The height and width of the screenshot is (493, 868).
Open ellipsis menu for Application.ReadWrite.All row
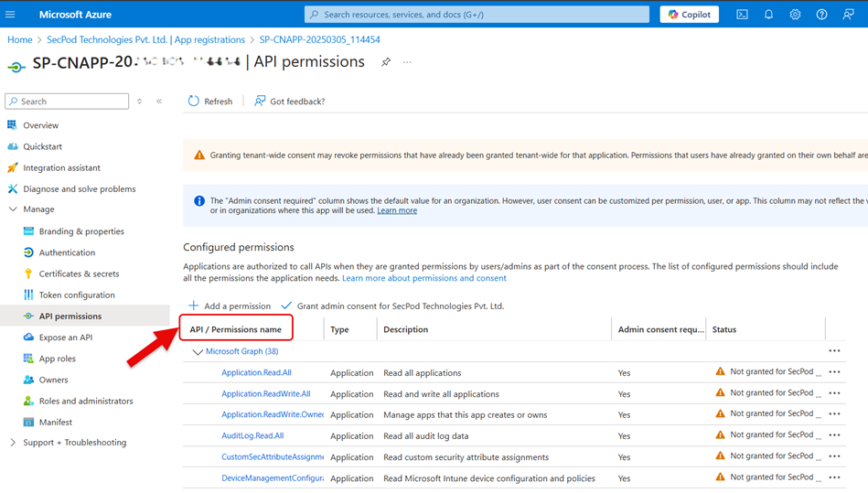point(834,393)
